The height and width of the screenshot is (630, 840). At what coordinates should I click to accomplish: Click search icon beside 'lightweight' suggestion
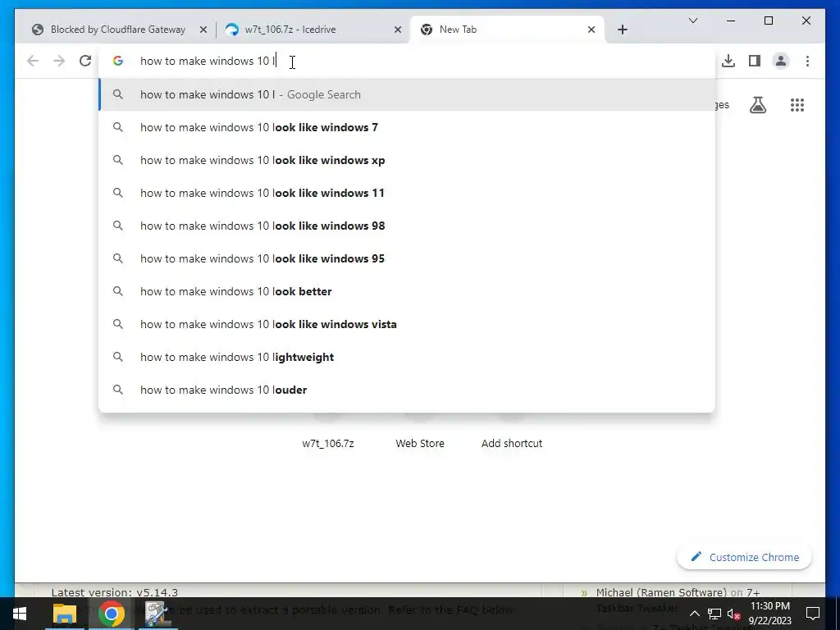click(x=118, y=357)
